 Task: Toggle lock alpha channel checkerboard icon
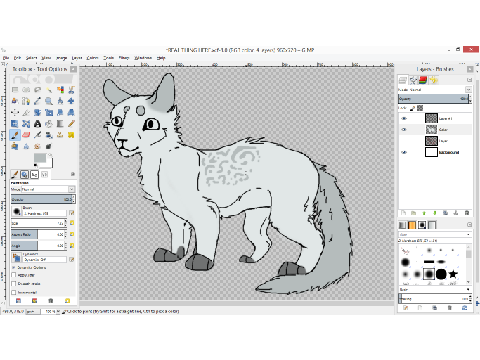[x=420, y=108]
